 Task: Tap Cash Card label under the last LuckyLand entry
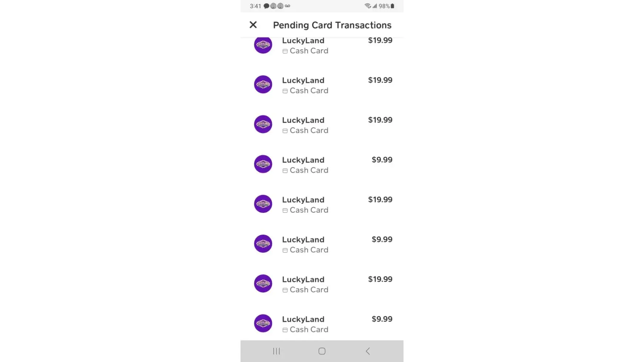pyautogui.click(x=309, y=329)
